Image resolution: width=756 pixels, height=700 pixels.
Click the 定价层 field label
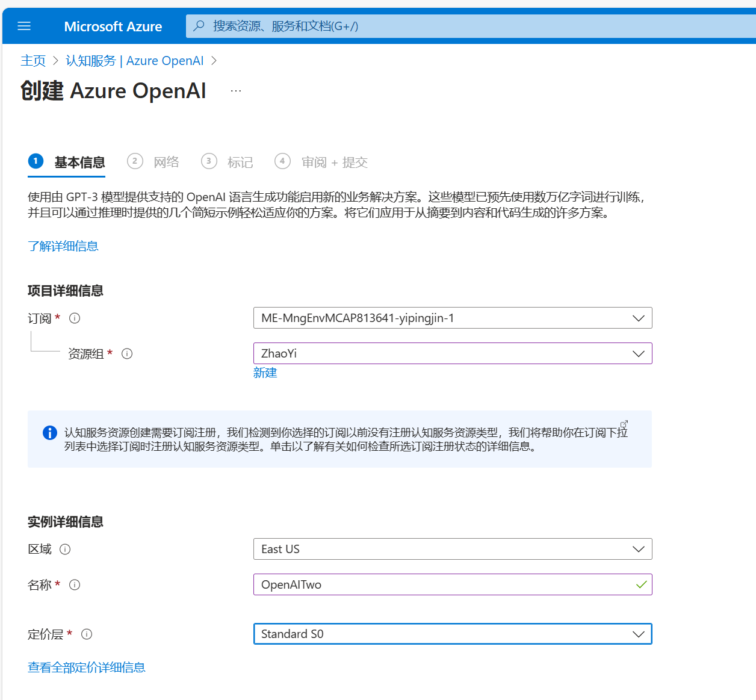click(46, 634)
